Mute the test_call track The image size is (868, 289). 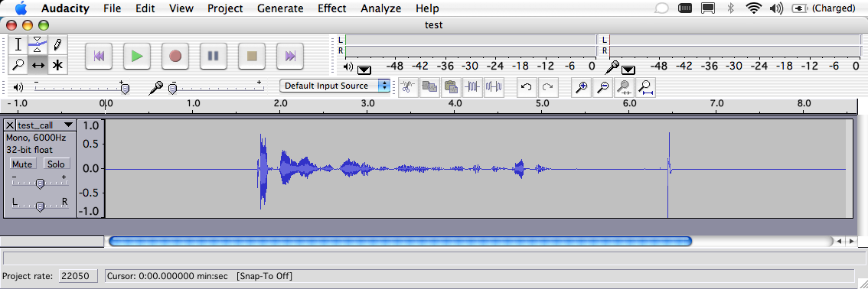click(22, 164)
